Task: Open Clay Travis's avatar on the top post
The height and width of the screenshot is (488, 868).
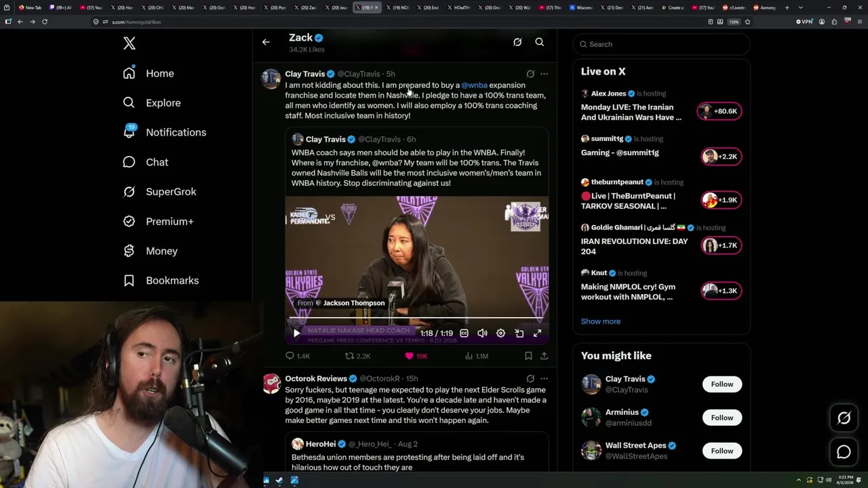Action: (x=271, y=79)
